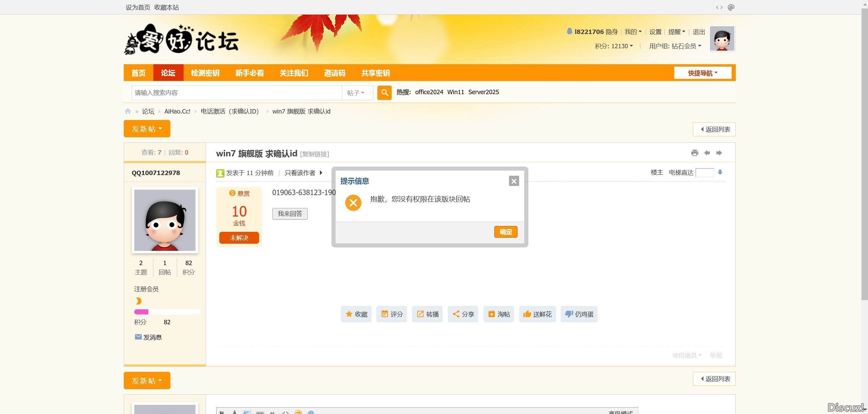Search hot keyword office2024
This screenshot has width=868, height=414.
(x=429, y=92)
